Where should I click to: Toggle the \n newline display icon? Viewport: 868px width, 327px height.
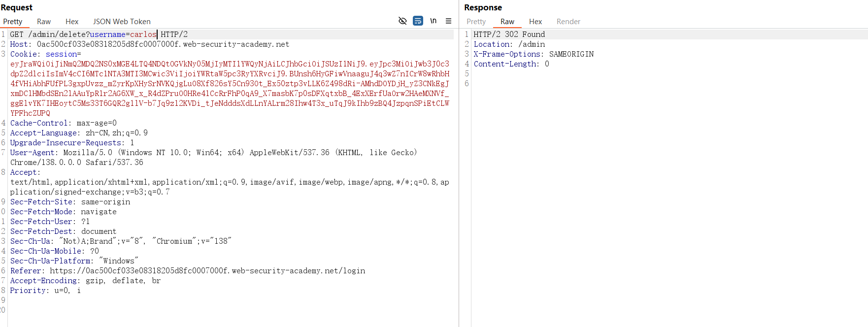point(433,21)
